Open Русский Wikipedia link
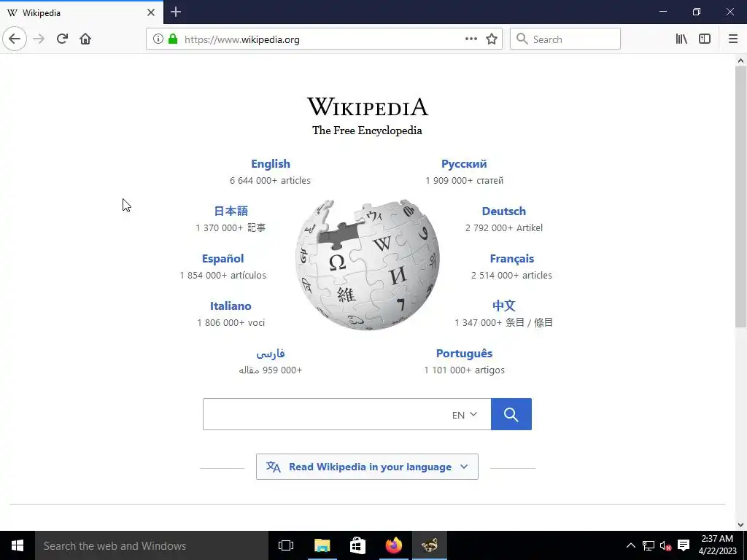This screenshot has height=560, width=747. tap(464, 164)
